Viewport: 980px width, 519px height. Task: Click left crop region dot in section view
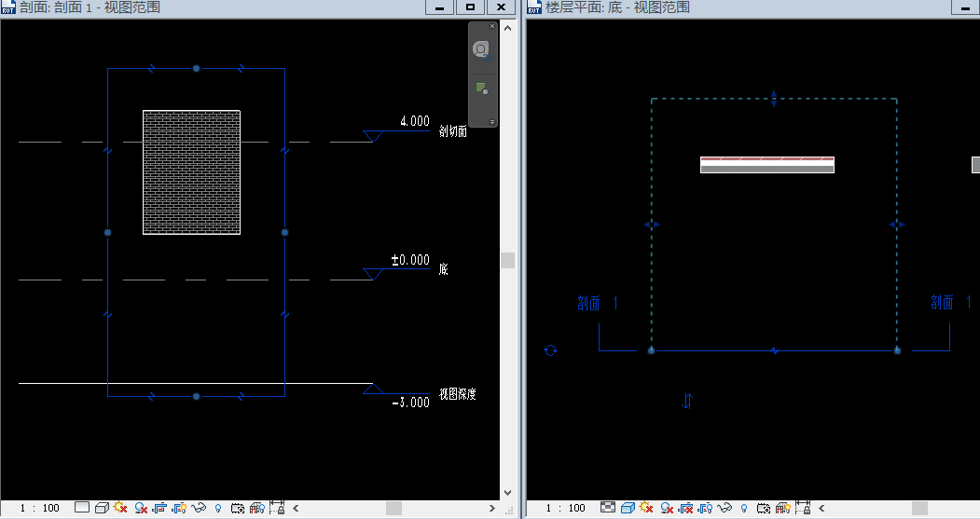tap(107, 232)
